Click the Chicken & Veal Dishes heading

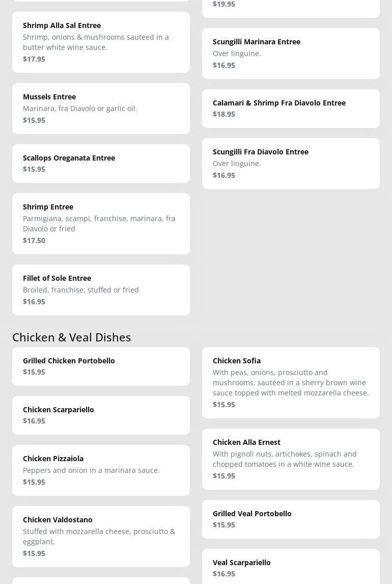(72, 337)
